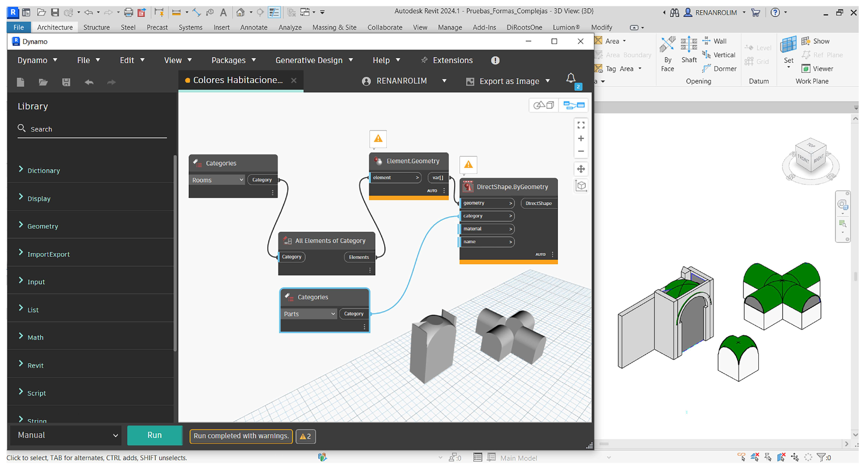Click the canvas zoom in plus icon
The width and height of the screenshot is (868, 472).
coord(581,139)
